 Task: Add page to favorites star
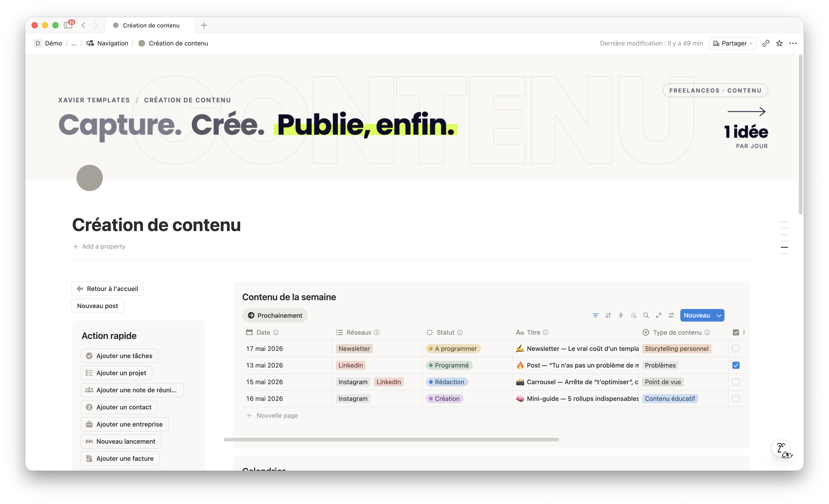click(779, 43)
